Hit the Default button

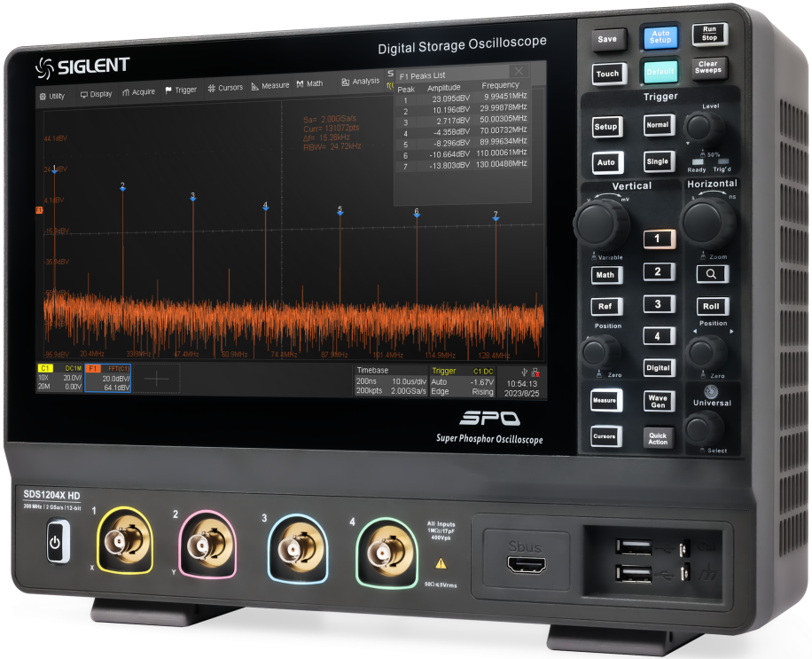[660, 72]
